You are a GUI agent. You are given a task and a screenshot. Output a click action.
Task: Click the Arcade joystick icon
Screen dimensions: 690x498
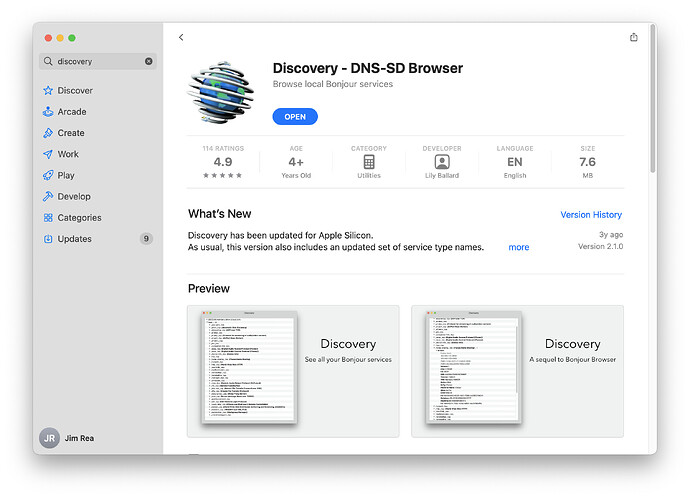(x=48, y=112)
